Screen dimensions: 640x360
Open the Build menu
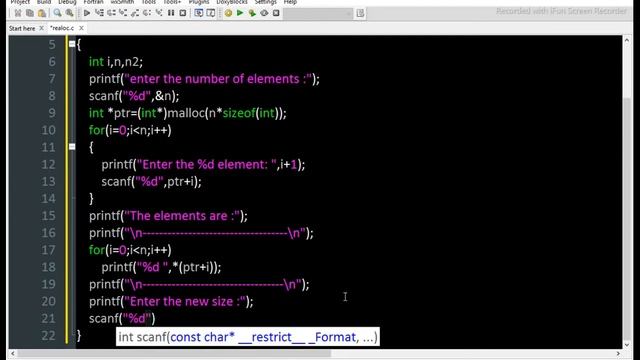[x=44, y=2]
